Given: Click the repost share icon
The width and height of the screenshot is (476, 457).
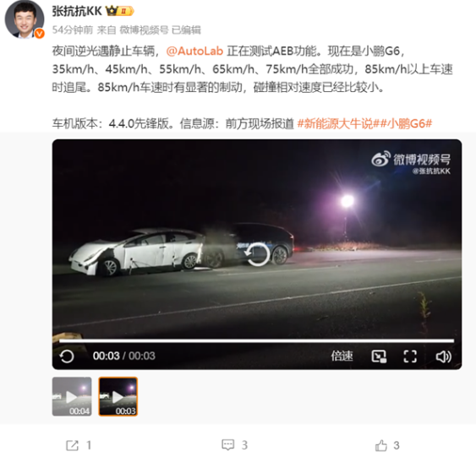Looking at the screenshot, I should tap(72, 445).
